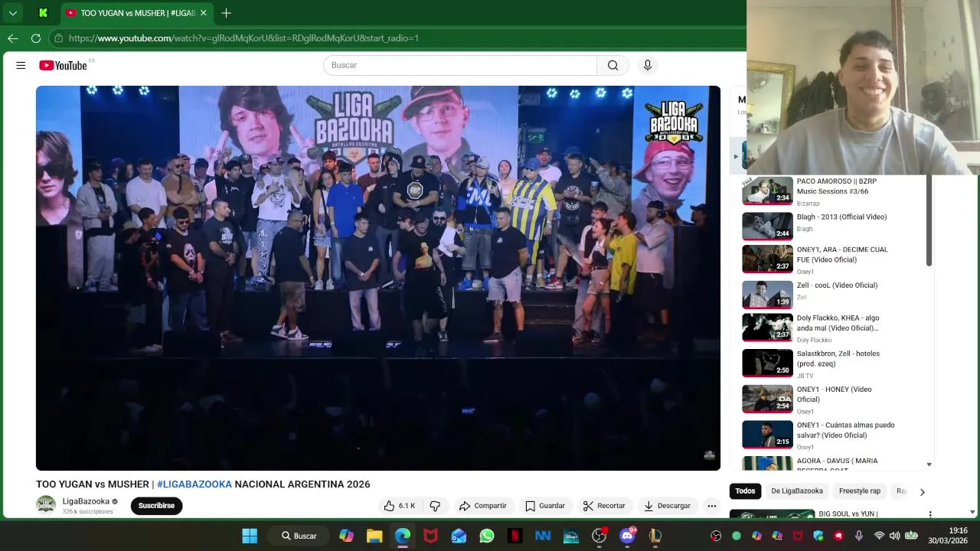980x551 pixels.
Task: Open WhatsApp from the taskbar
Action: point(487,536)
